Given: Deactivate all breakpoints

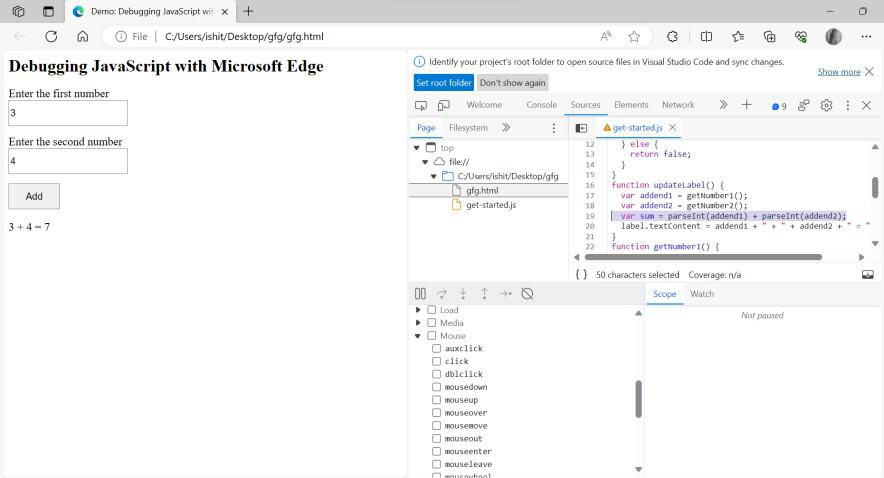Looking at the screenshot, I should pyautogui.click(x=527, y=294).
